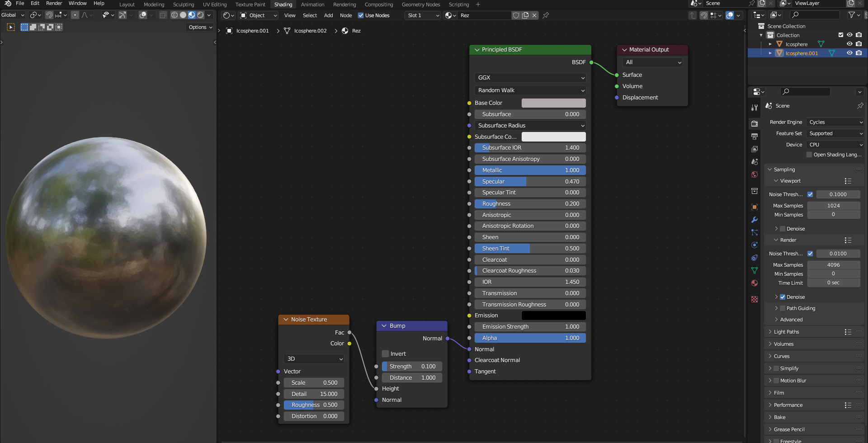Click the viewport Max Samples field
This screenshot has height=443, width=868.
click(x=833, y=206)
